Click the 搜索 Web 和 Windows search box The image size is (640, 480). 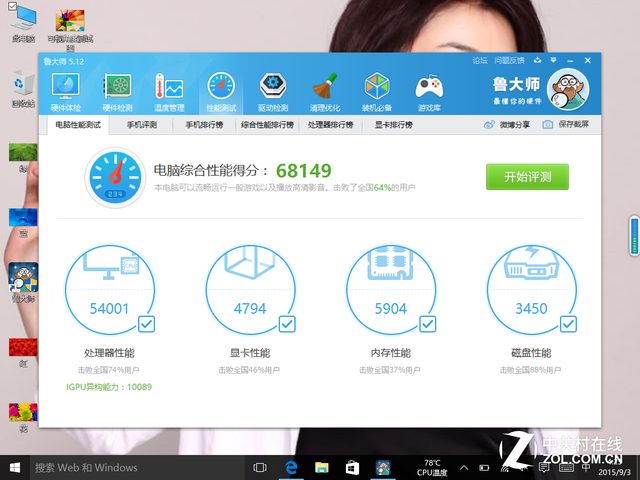point(137,468)
